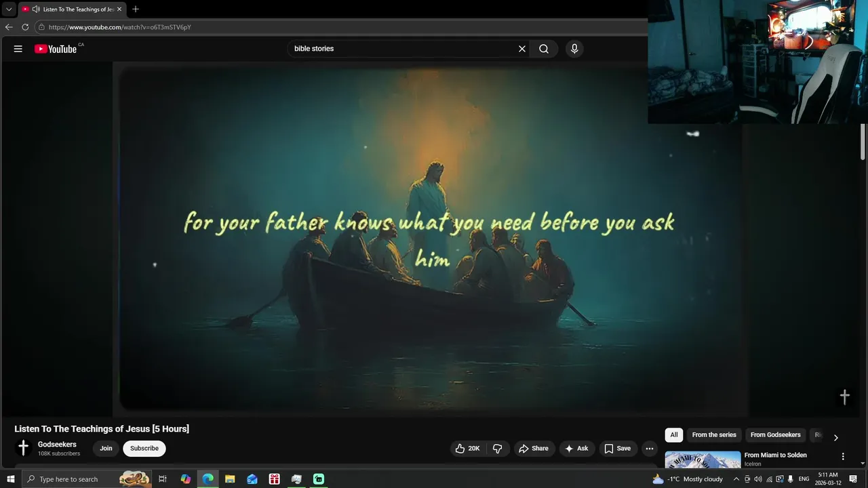The image size is (868, 488).
Task: Open options menu for 'From Miami to Solden'
Action: point(843,457)
